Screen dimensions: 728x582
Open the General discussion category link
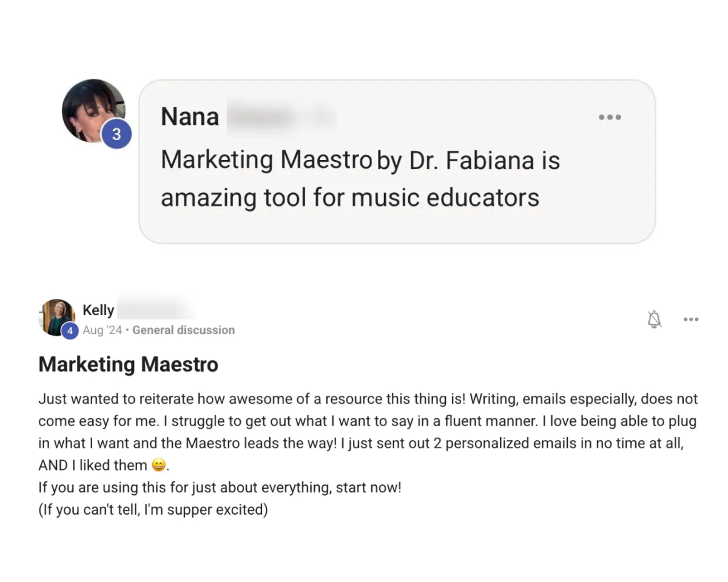tap(183, 330)
